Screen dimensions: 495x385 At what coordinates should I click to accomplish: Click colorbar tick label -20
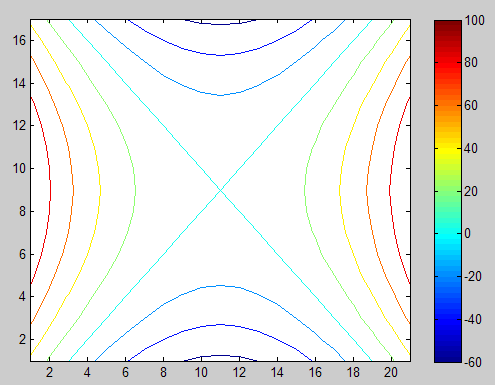click(x=473, y=276)
